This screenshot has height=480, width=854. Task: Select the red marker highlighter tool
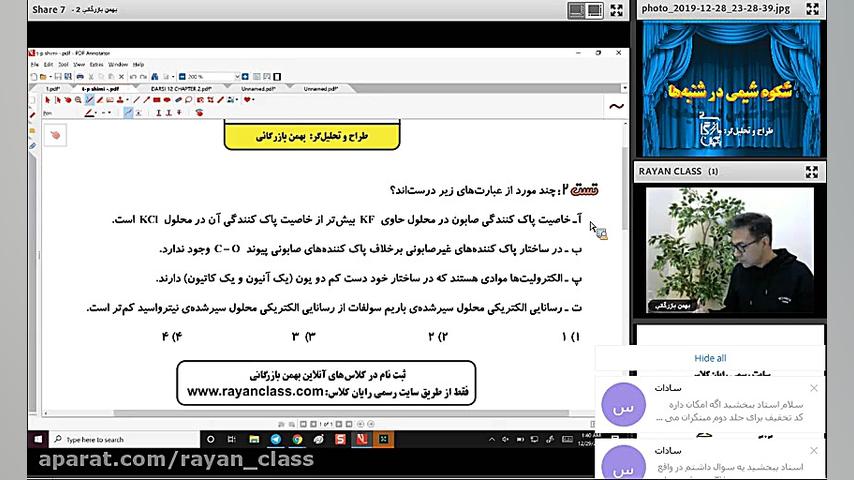(100, 100)
